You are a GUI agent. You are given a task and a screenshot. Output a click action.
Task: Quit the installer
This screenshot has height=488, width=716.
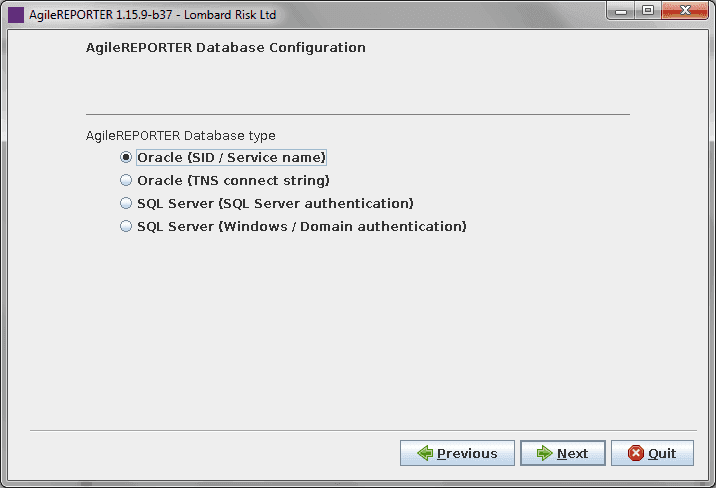coord(652,453)
